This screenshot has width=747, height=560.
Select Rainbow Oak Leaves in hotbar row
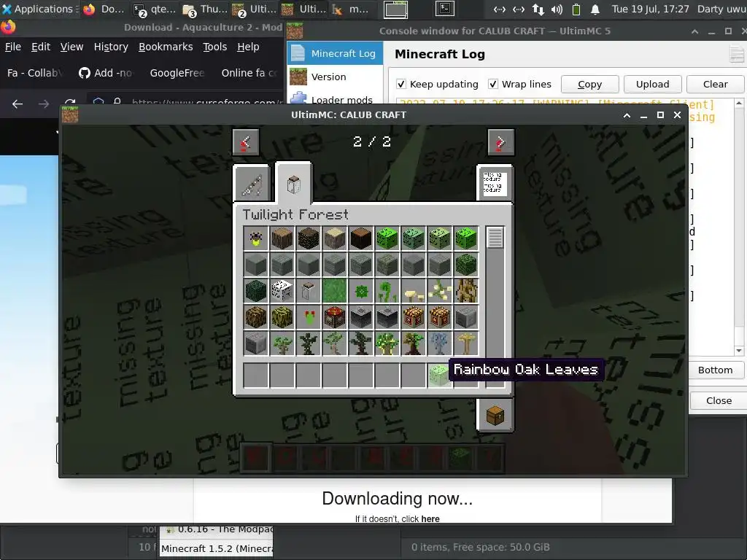coord(439,376)
